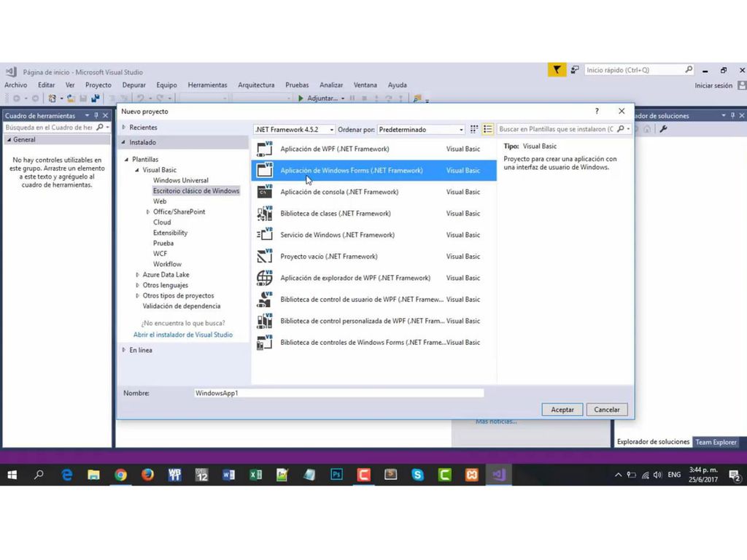Expand Otros tipos de proyectos node
This screenshot has height=560, width=747.
click(137, 296)
